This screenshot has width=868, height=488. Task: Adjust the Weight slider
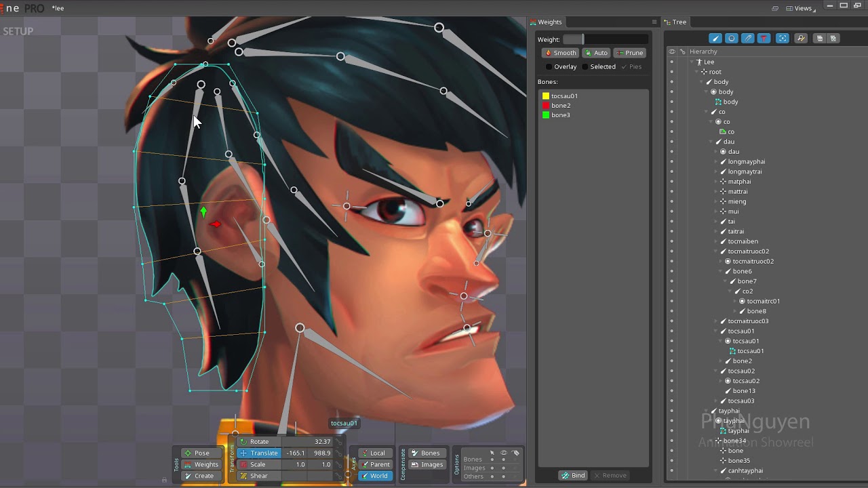tap(606, 39)
